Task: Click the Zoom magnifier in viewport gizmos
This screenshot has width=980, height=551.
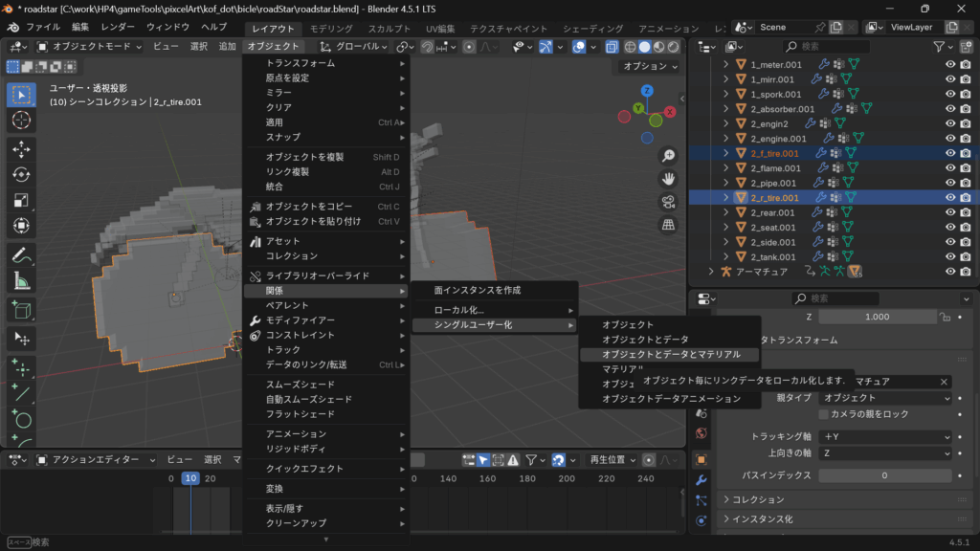Action: tap(669, 156)
